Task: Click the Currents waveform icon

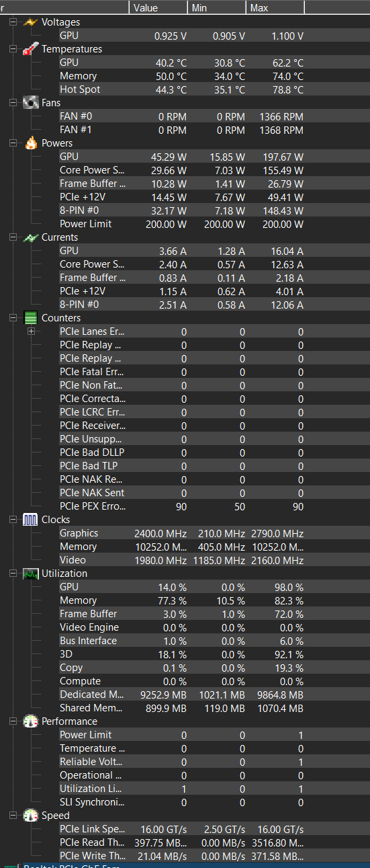Action: tap(31, 237)
